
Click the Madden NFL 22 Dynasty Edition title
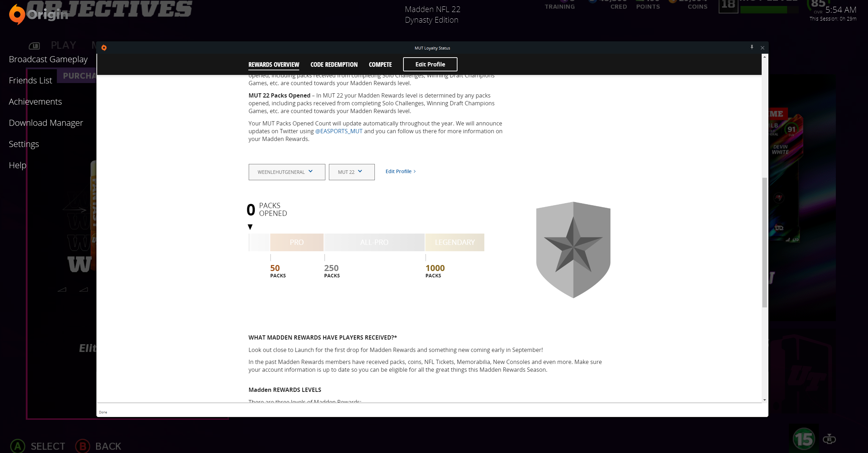432,14
